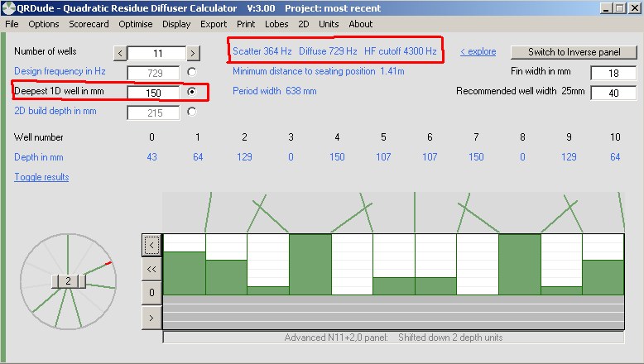Click the QRDude application icon in title bar
This screenshot has width=644, height=364.
point(8,8)
